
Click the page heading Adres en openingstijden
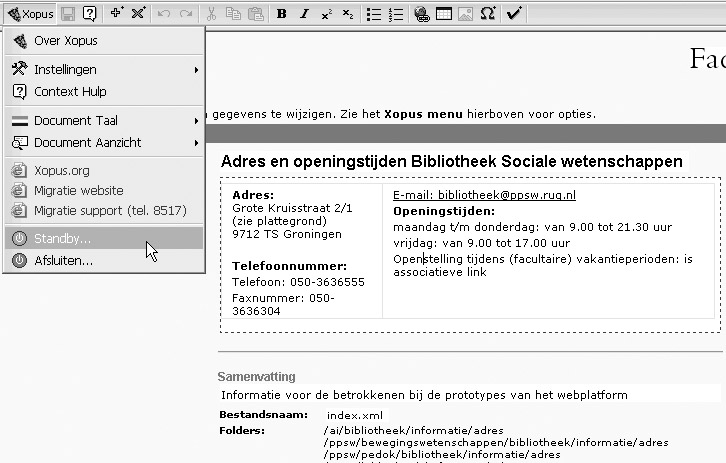tap(451, 161)
